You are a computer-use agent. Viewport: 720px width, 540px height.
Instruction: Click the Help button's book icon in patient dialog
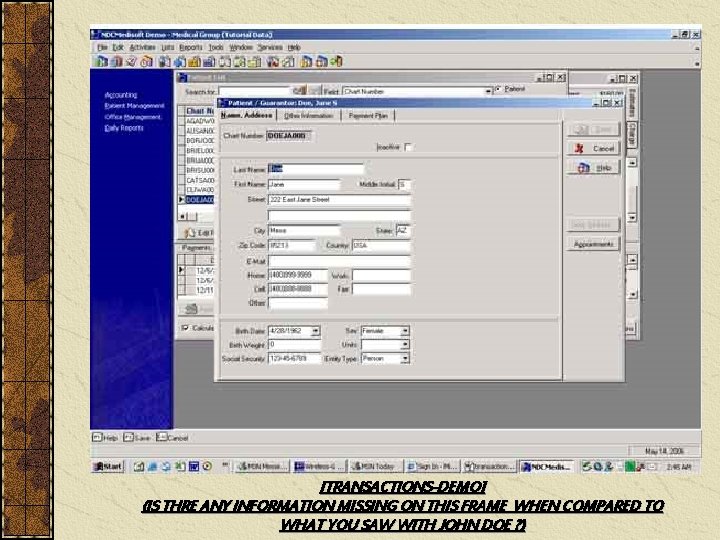583,168
